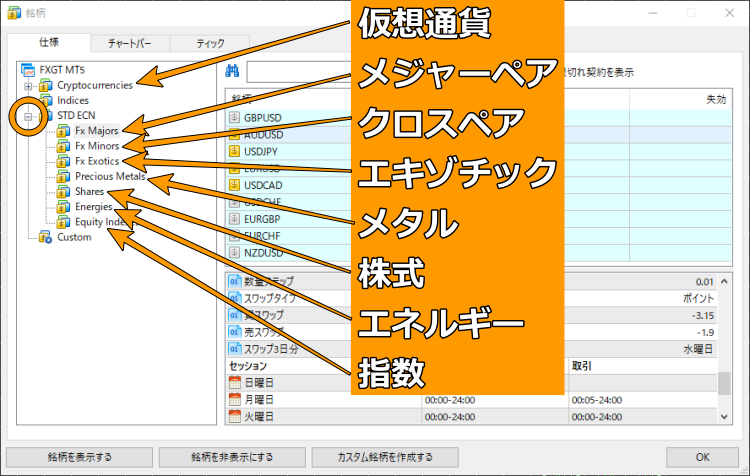Open the Indices group
Screen dimensions: 750x476
click(73, 101)
